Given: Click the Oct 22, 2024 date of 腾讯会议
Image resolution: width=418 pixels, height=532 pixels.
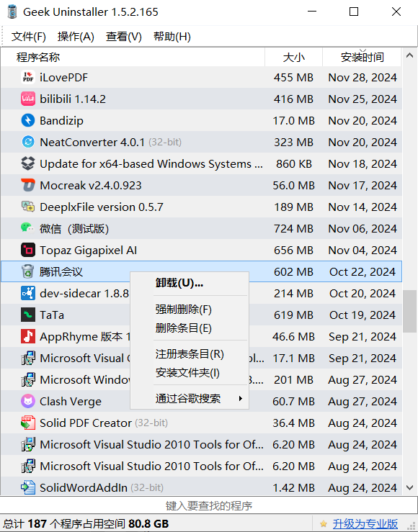Looking at the screenshot, I should pos(363,272).
